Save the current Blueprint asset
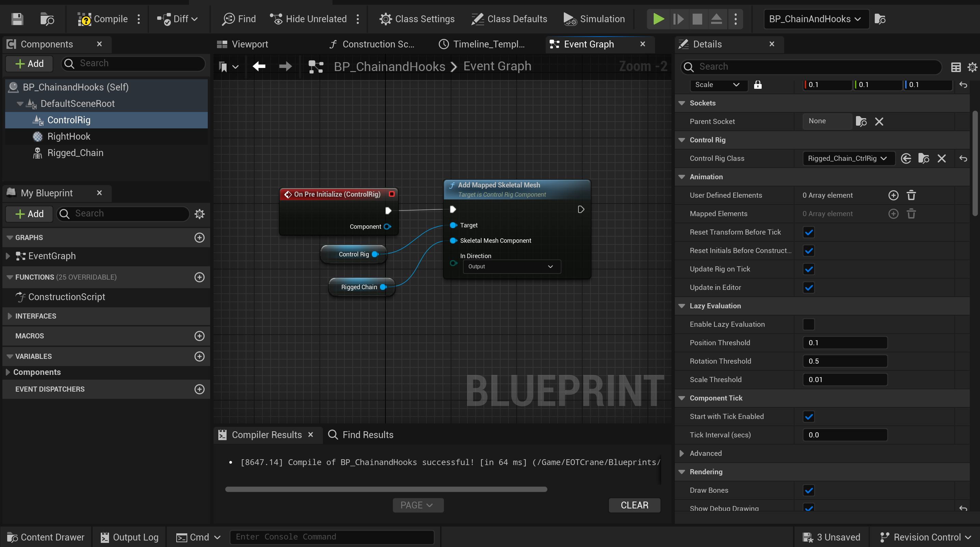 17,19
